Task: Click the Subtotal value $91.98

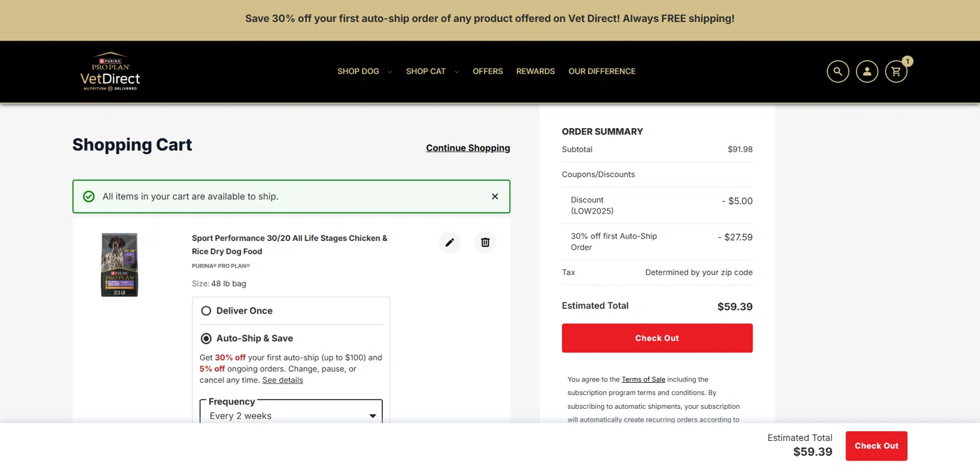Action: tap(740, 150)
